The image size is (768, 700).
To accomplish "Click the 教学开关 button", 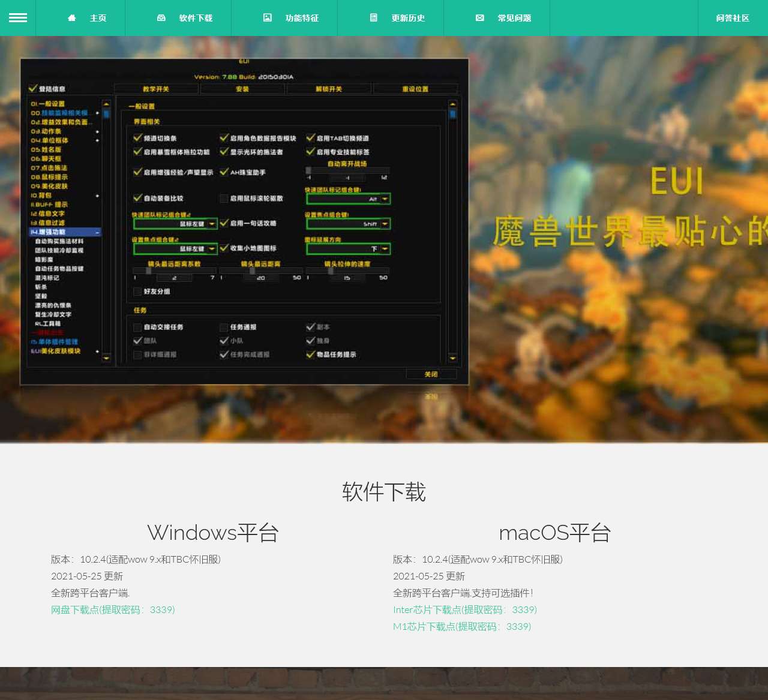I will tap(156, 89).
